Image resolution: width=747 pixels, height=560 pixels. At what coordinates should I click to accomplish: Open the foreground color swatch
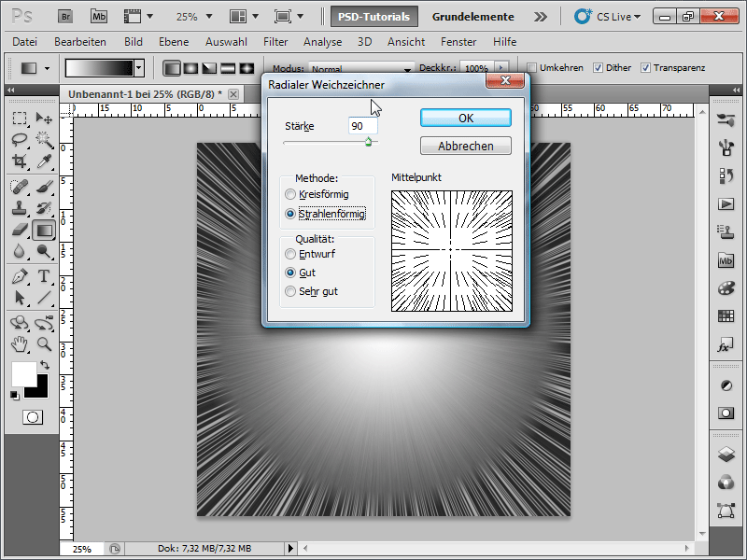tap(24, 374)
